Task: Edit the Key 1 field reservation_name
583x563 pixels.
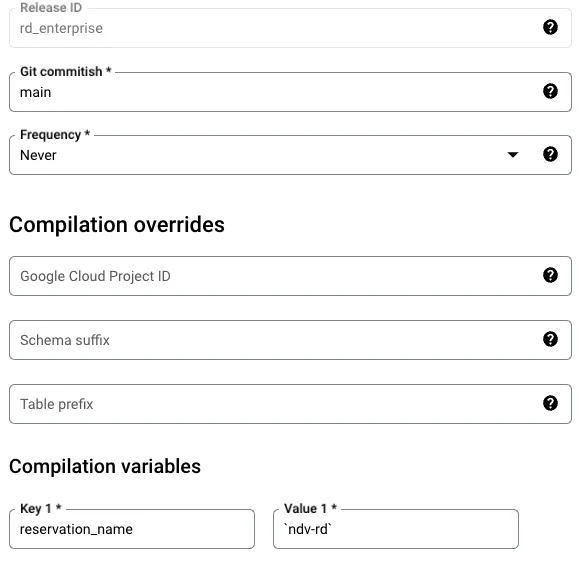Action: point(132,529)
